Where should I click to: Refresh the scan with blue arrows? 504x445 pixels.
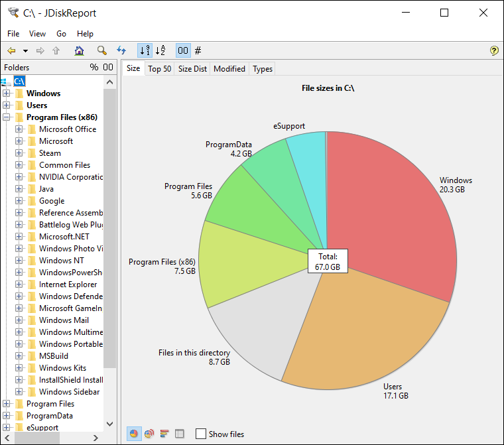[x=121, y=50]
